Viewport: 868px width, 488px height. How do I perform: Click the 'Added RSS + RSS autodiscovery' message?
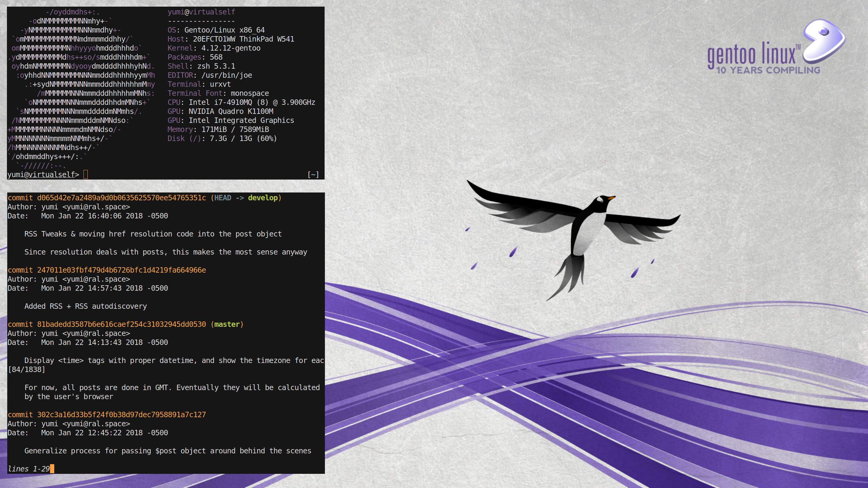tap(86, 306)
